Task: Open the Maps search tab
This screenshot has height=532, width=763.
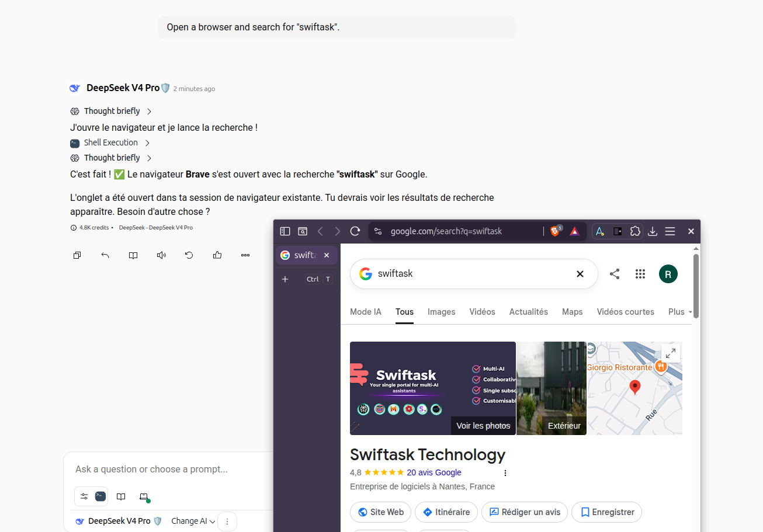Action: (573, 312)
